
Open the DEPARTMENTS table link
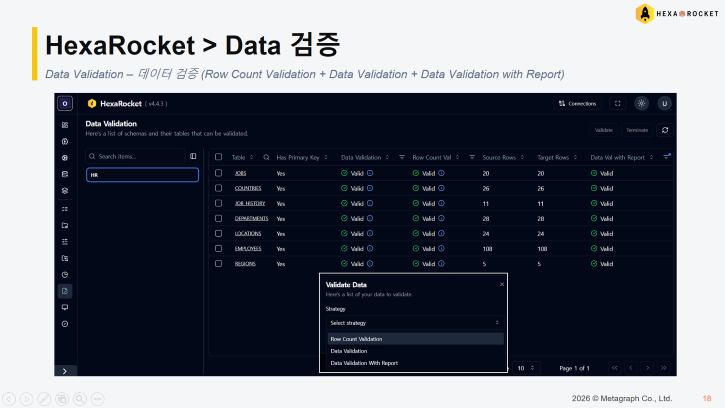point(251,218)
